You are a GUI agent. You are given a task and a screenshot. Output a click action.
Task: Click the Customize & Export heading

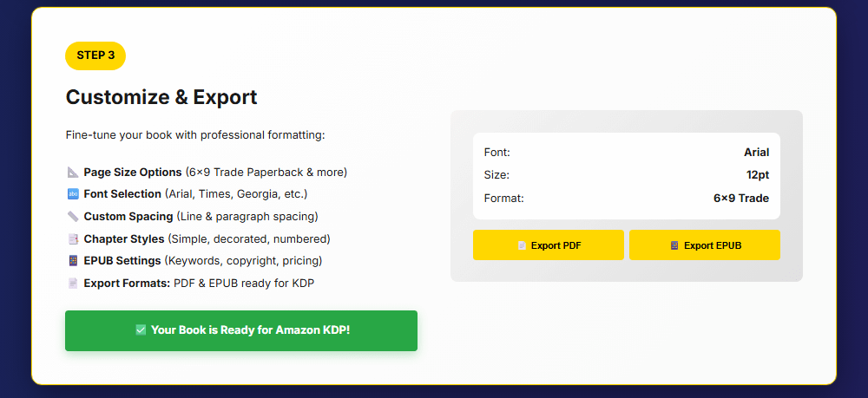pyautogui.click(x=161, y=97)
